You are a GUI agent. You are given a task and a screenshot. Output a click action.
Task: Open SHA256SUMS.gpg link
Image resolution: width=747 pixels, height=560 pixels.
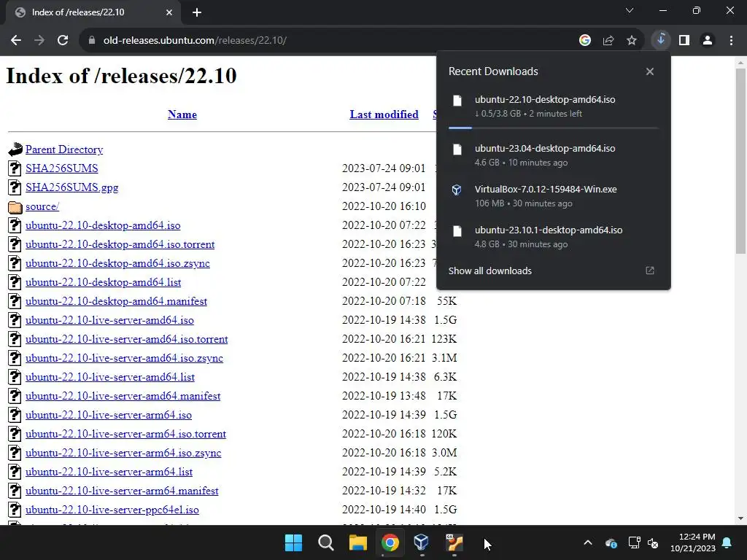coord(72,187)
